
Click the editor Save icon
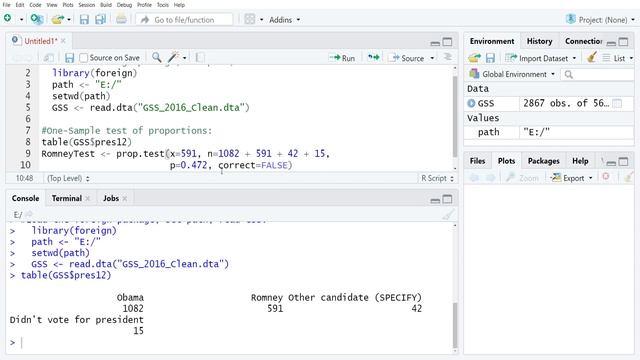(69, 58)
